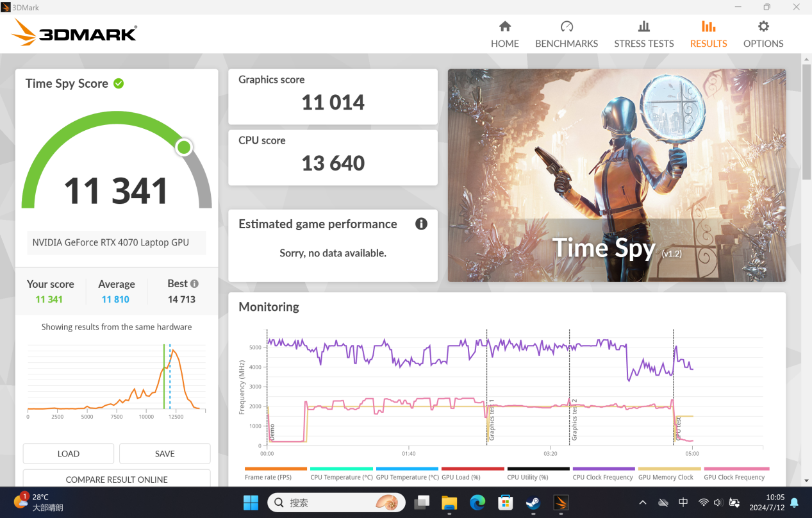Toggle the CPU Clock Frequency legend entry
The height and width of the screenshot is (518, 812).
[604, 474]
